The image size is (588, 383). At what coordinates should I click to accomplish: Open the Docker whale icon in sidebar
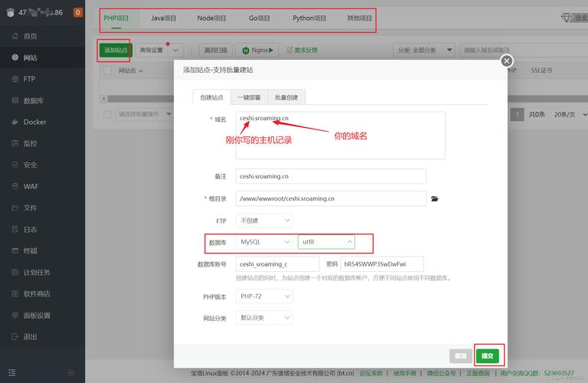coord(15,122)
